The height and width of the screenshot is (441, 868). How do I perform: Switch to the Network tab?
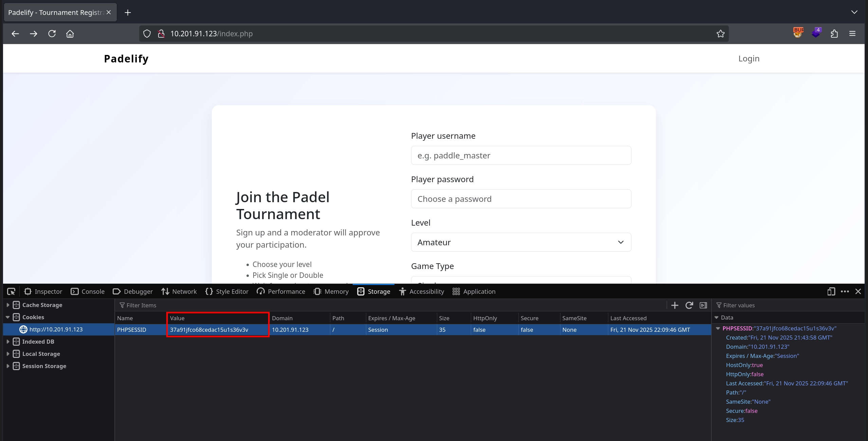[x=179, y=291]
